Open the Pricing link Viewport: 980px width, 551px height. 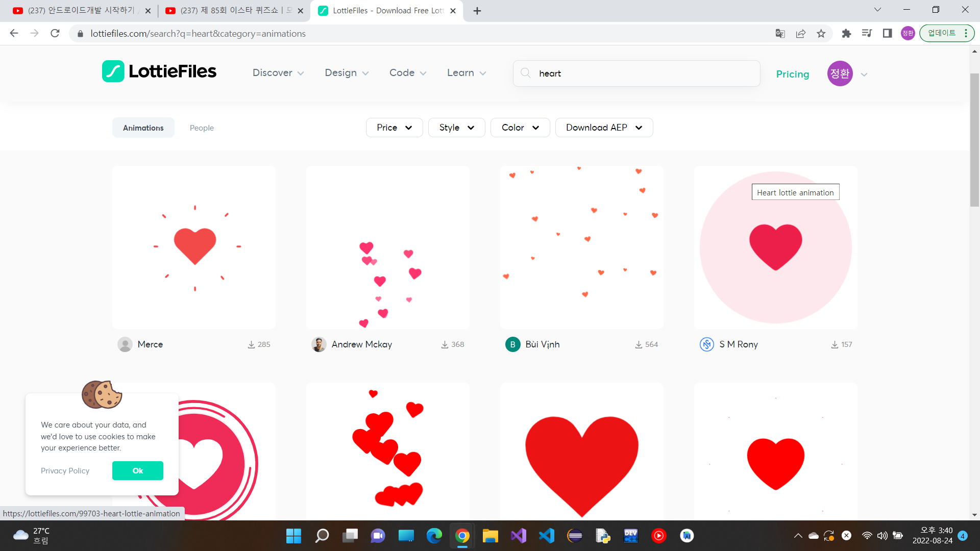(x=792, y=74)
